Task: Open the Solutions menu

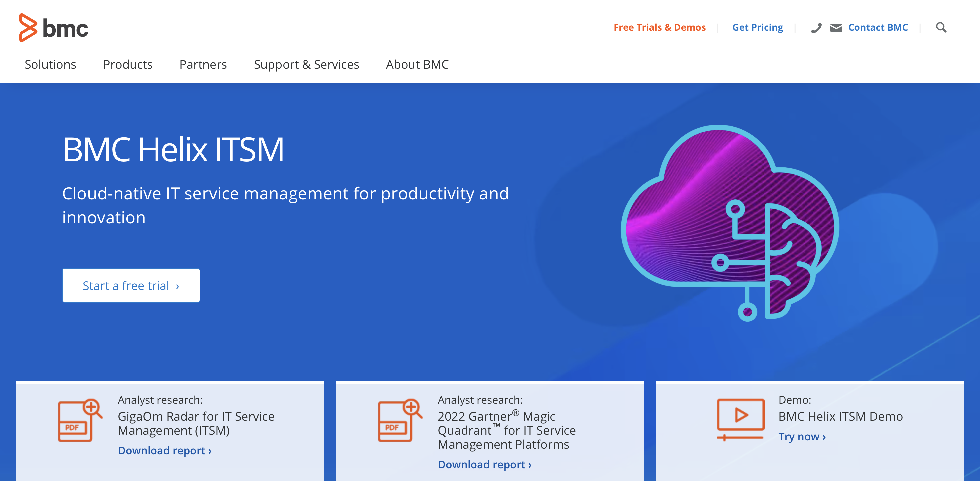Action: 50,64
